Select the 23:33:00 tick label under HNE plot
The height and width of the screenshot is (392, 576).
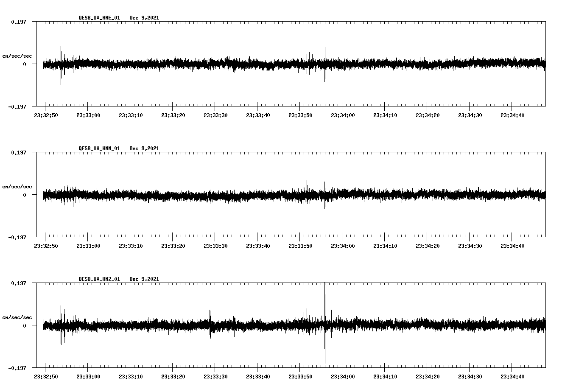click(x=88, y=115)
